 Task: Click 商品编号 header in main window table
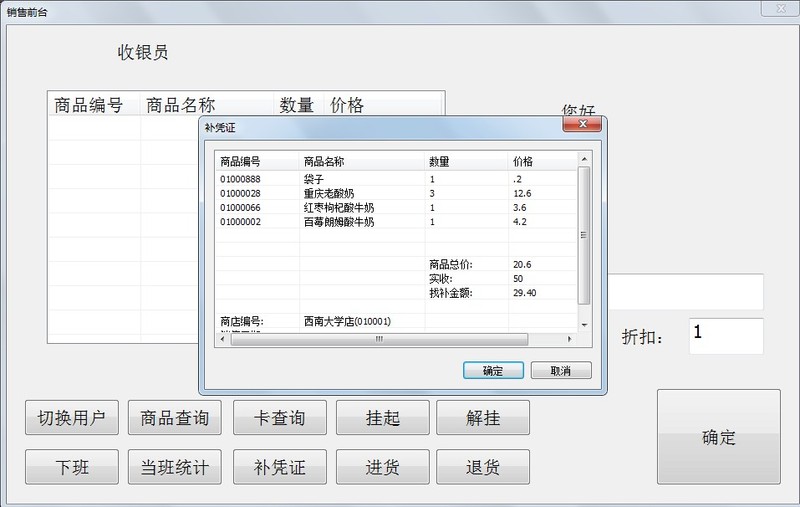click(94, 105)
